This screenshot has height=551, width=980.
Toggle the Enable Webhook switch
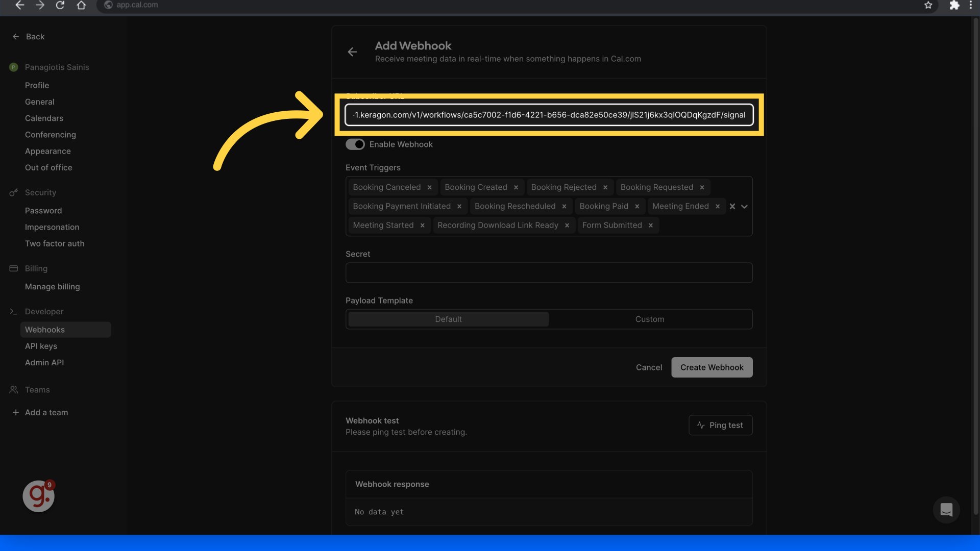click(355, 144)
